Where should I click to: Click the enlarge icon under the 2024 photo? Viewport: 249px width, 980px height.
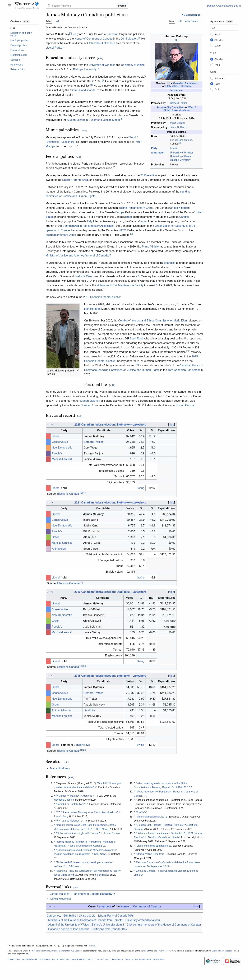(x=78, y=370)
